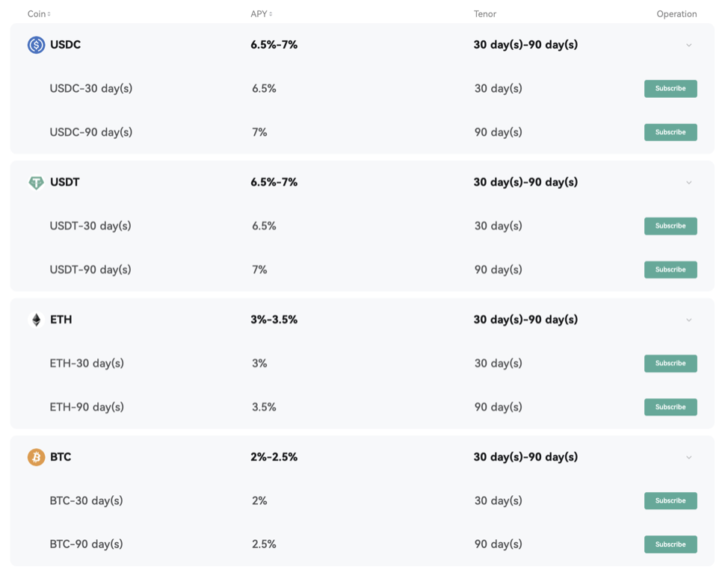Collapse the USDT product group chevron
This screenshot has width=728, height=587.
pyautogui.click(x=689, y=182)
